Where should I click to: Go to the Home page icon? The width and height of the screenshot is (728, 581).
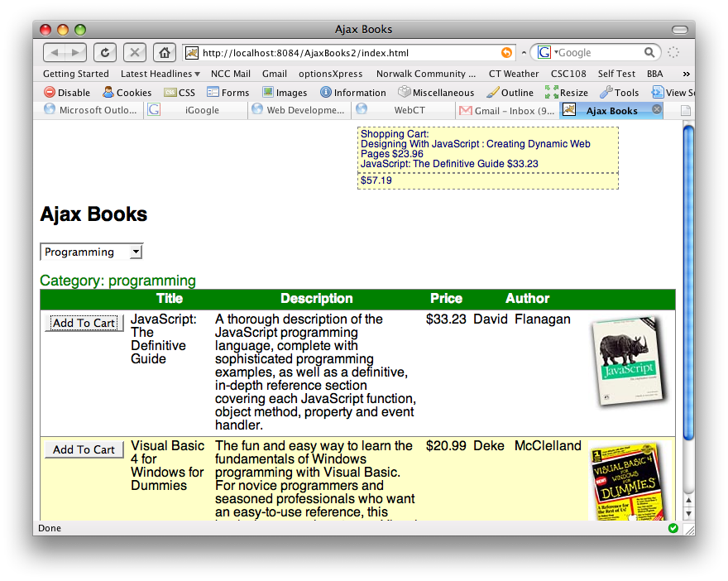(x=165, y=52)
